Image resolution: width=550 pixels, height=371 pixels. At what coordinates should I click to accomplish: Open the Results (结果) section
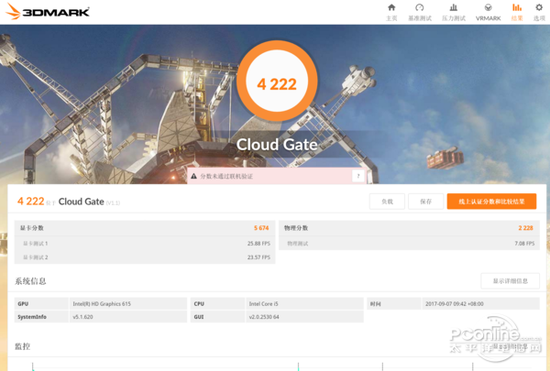point(517,12)
